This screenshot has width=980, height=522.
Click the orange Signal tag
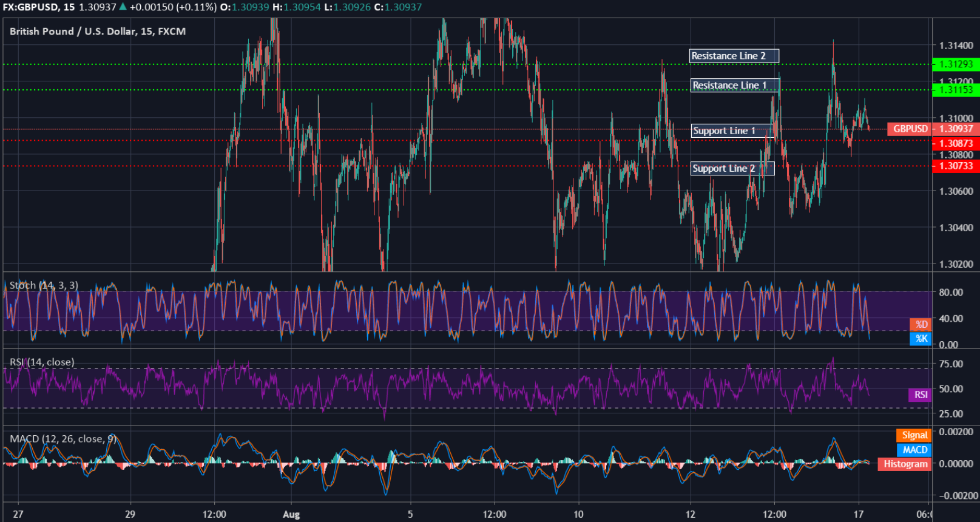tap(914, 435)
